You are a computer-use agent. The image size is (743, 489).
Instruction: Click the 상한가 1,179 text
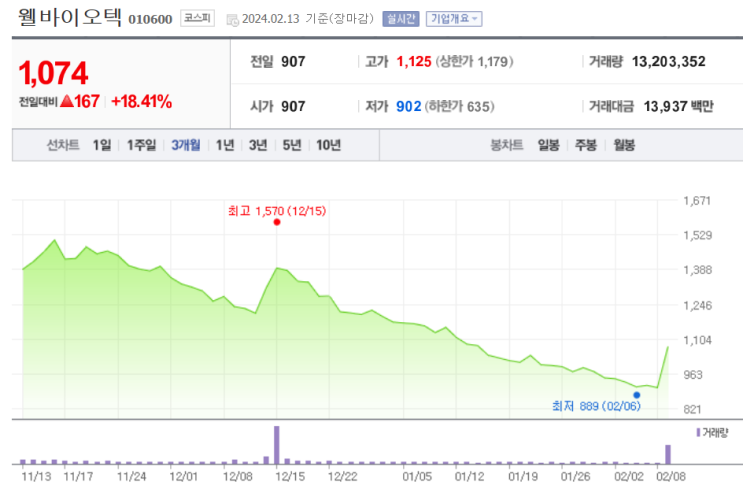coord(474,62)
